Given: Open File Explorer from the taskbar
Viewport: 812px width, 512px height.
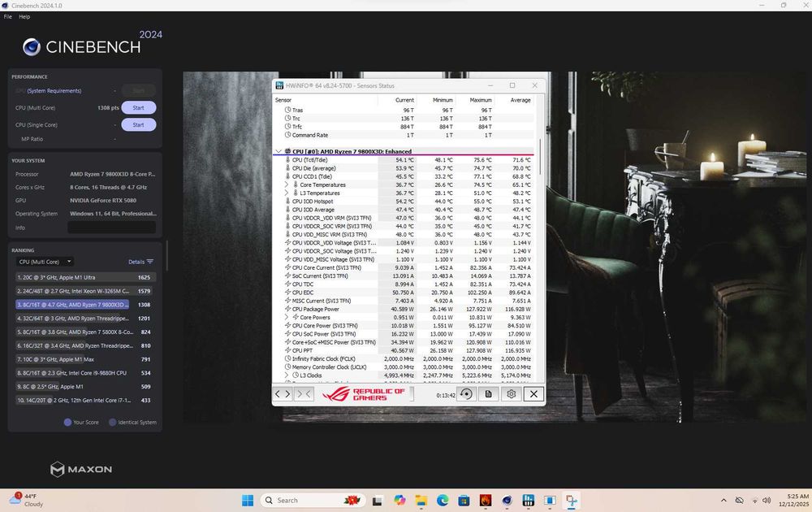Looking at the screenshot, I should [x=421, y=500].
